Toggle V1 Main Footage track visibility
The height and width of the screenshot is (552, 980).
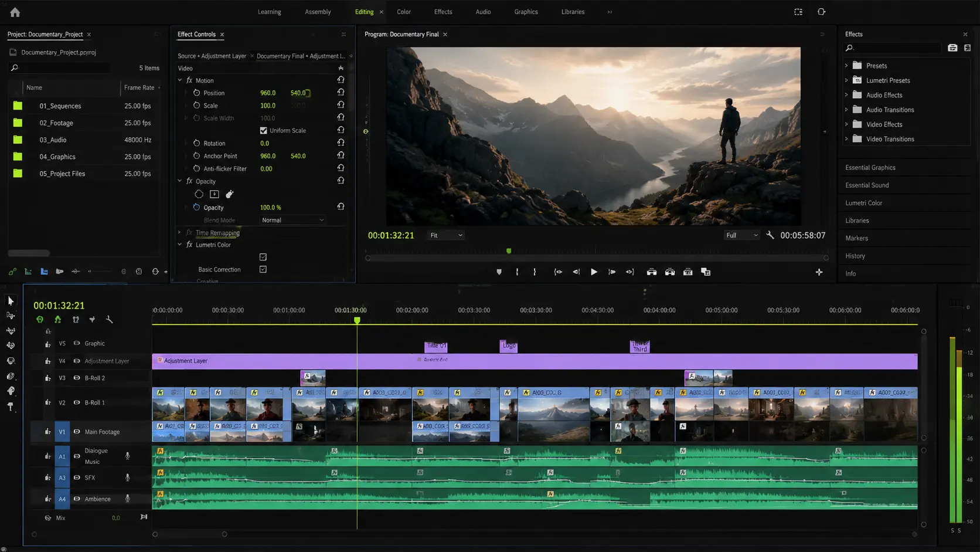coord(76,432)
